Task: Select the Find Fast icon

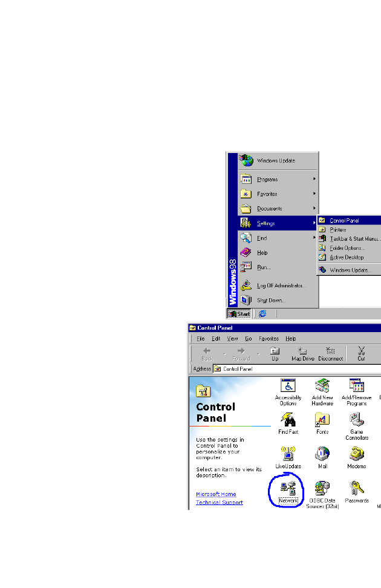Action: tap(288, 423)
